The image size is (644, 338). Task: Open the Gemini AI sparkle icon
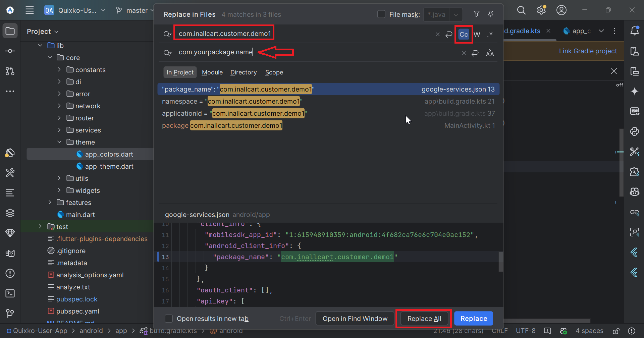[634, 91]
